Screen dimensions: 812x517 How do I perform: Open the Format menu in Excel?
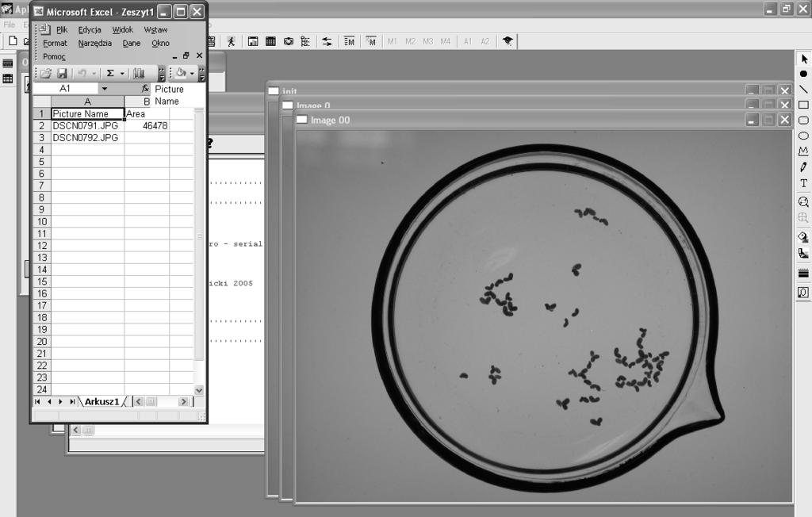click(55, 44)
